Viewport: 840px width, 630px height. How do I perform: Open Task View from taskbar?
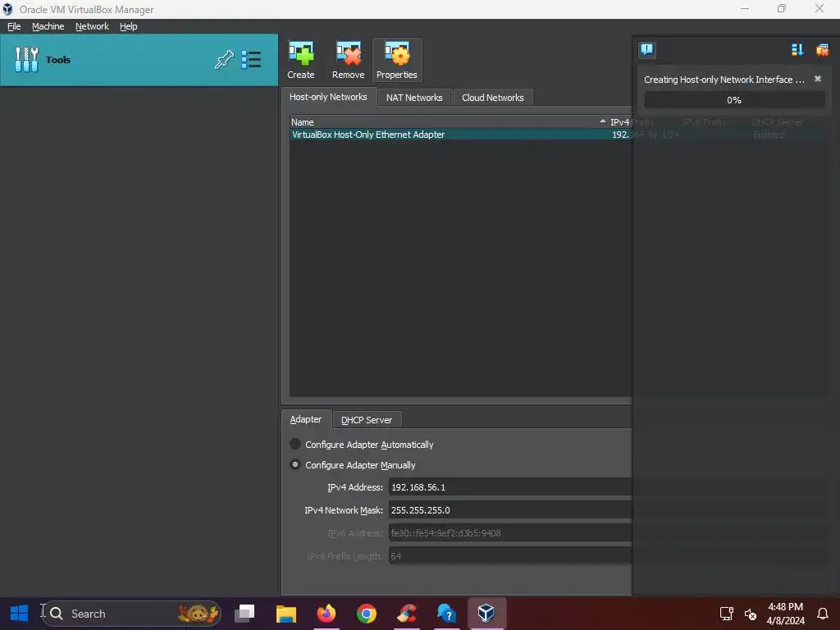click(244, 613)
